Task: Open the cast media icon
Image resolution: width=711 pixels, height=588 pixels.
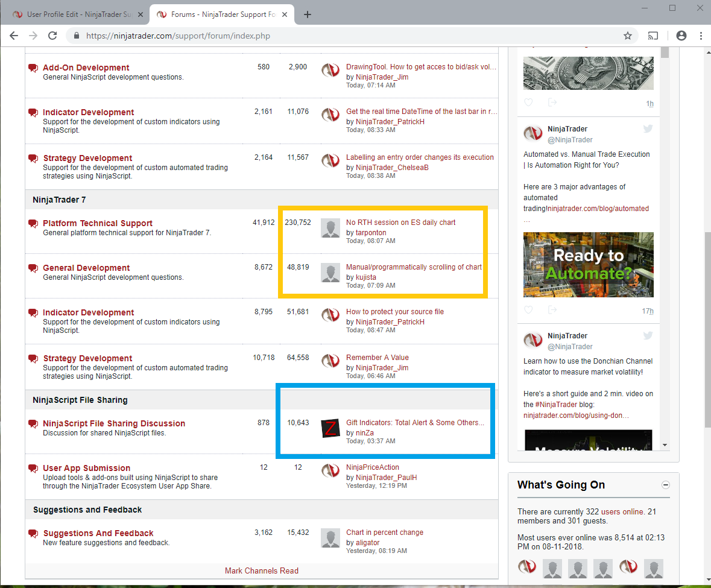Action: coord(653,36)
